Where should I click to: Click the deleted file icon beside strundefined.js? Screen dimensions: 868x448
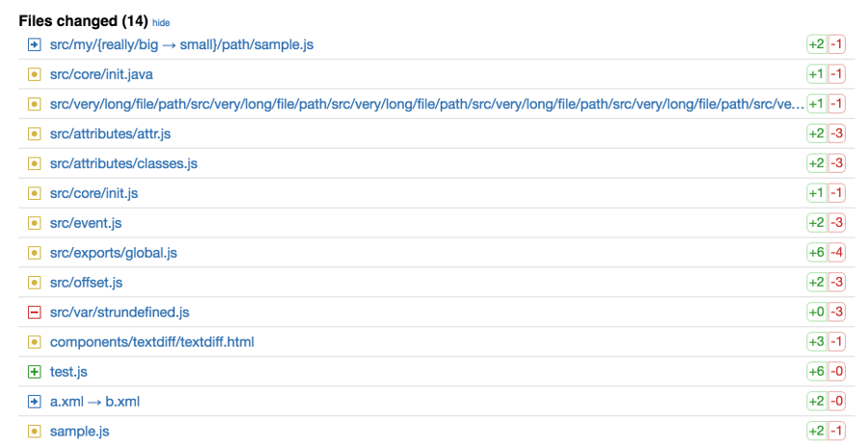(34, 313)
